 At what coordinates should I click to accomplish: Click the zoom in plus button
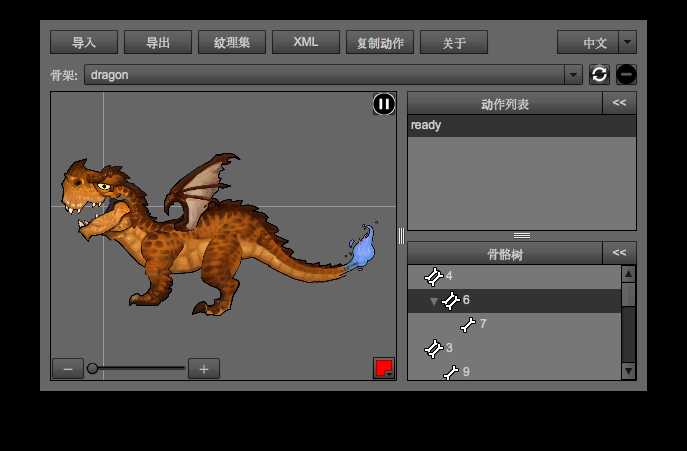point(204,369)
